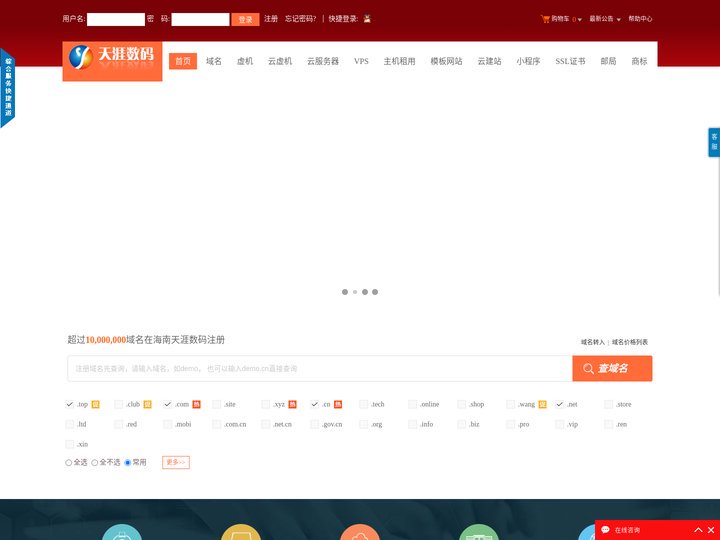
Task: Click the 查域名 search button
Action: [x=612, y=368]
